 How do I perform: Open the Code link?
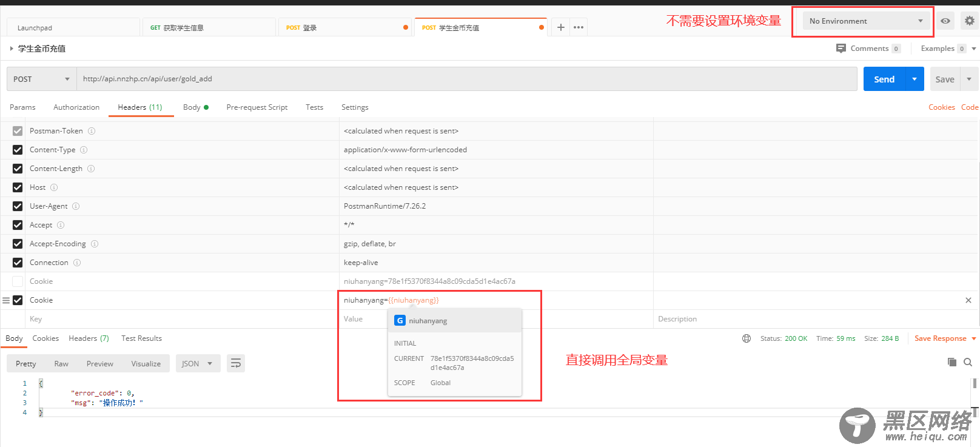point(970,107)
